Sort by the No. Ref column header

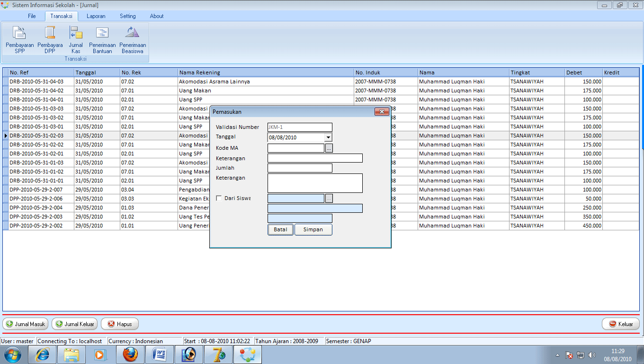point(41,73)
